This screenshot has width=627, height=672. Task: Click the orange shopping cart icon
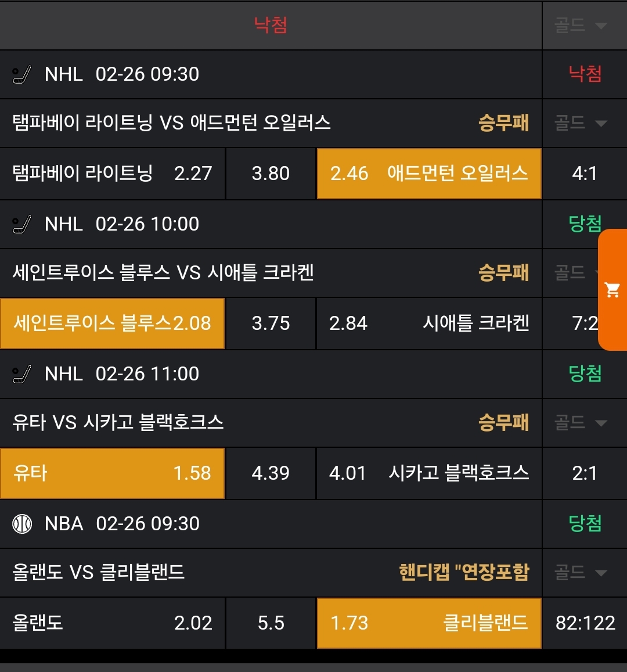pos(612,290)
